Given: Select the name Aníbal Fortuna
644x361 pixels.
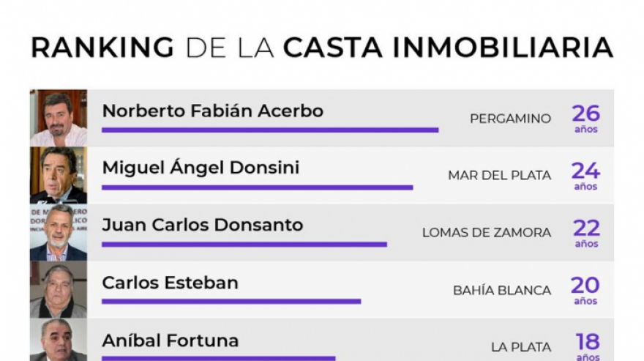Looking at the screenshot, I should (171, 340).
